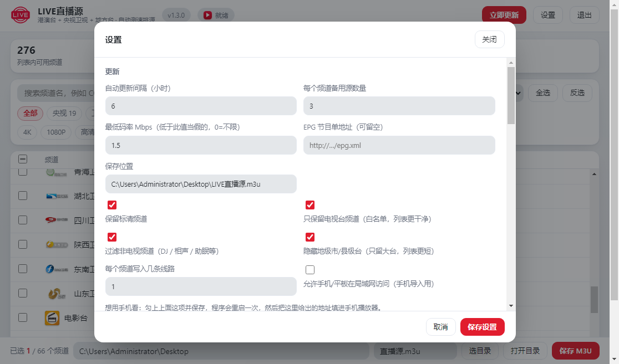Uncheck 只保留电视台频道 whitelist checkbox
The height and width of the screenshot is (364, 619).
click(310, 204)
